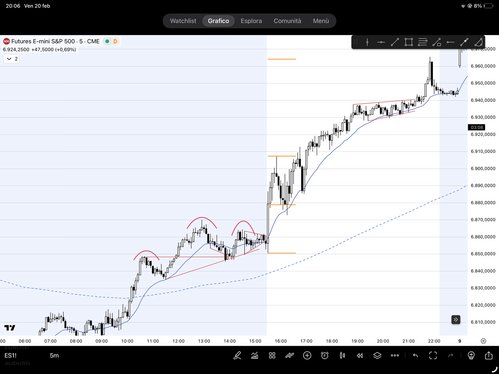
Task: Start bar replay with rewind icon
Action: [x=360, y=356]
